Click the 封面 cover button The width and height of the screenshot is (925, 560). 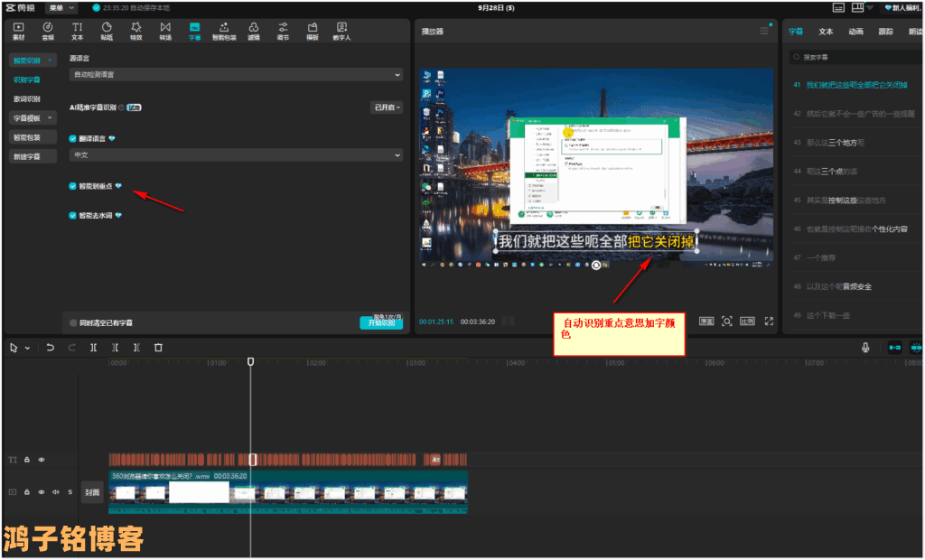(x=91, y=492)
